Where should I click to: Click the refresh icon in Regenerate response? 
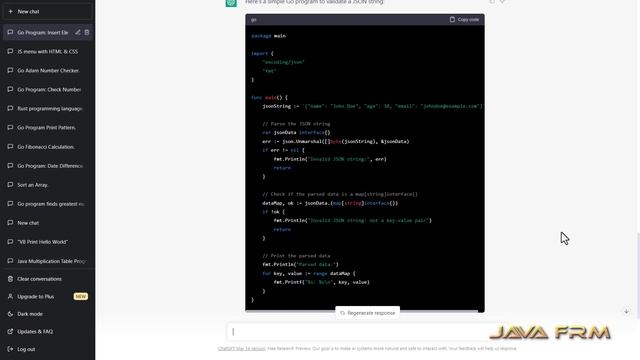pyautogui.click(x=342, y=313)
